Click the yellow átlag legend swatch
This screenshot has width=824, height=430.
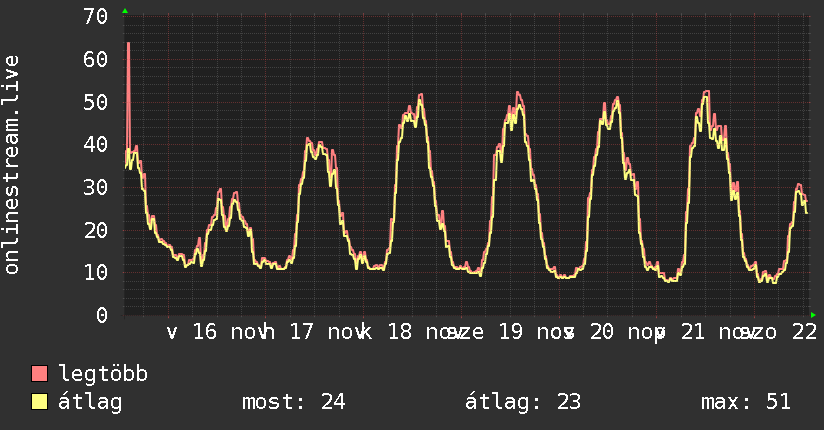point(39,402)
